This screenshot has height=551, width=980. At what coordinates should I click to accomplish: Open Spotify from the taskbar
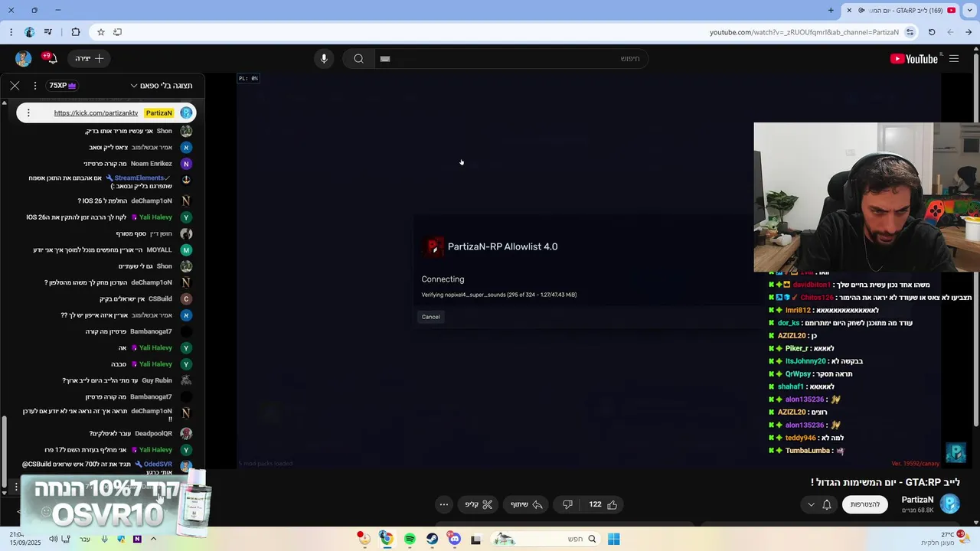pyautogui.click(x=410, y=539)
